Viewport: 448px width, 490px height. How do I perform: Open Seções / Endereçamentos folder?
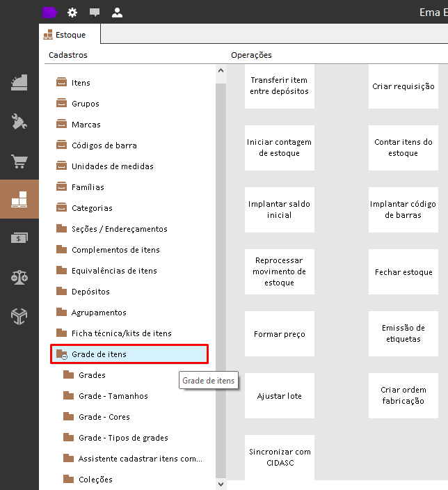coord(120,229)
